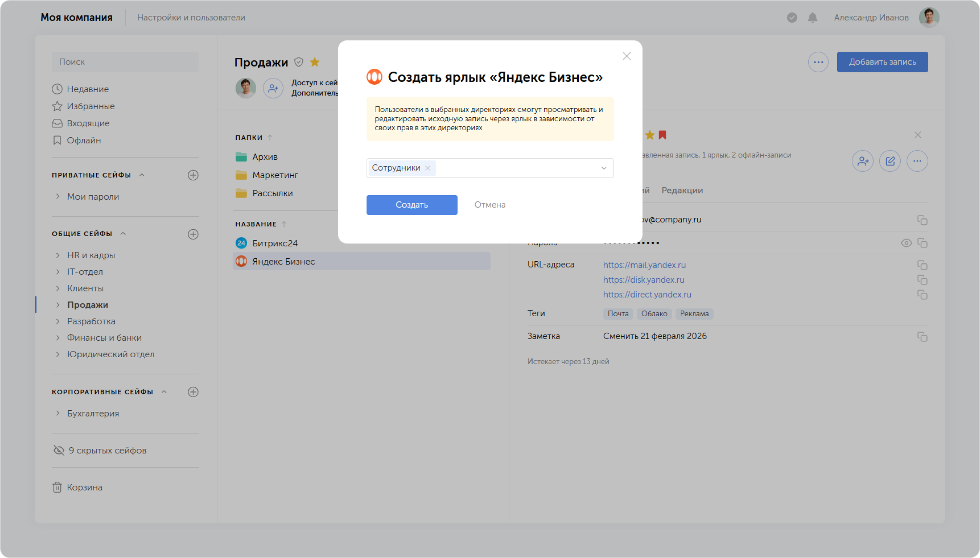
Task: Open Настройки и пользователи
Action: (x=191, y=18)
